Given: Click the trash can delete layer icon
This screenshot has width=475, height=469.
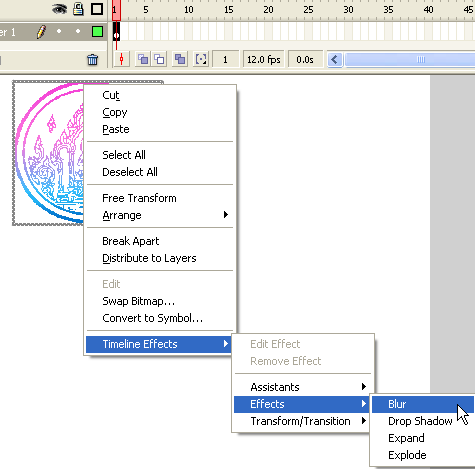Looking at the screenshot, I should pos(93,60).
